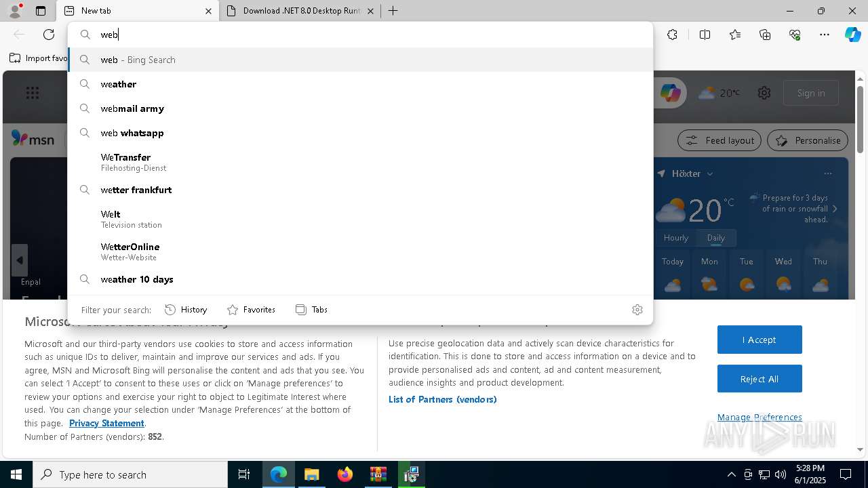Close the New tab
868x488 pixels.
click(x=208, y=11)
